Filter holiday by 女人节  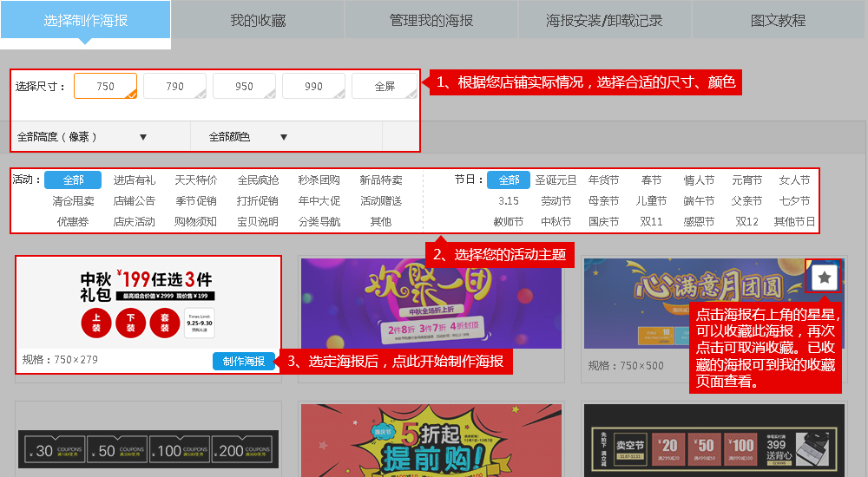click(x=794, y=180)
